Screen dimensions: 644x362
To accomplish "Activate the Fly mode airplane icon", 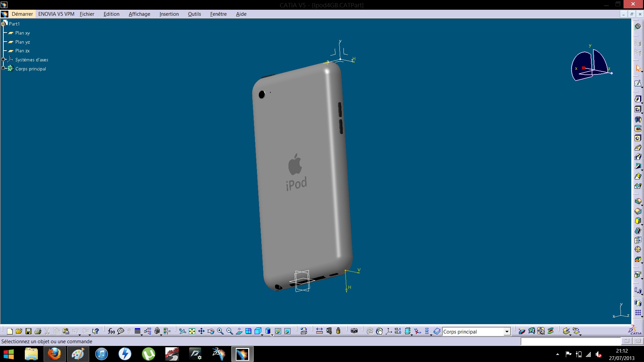I will pos(182,331).
